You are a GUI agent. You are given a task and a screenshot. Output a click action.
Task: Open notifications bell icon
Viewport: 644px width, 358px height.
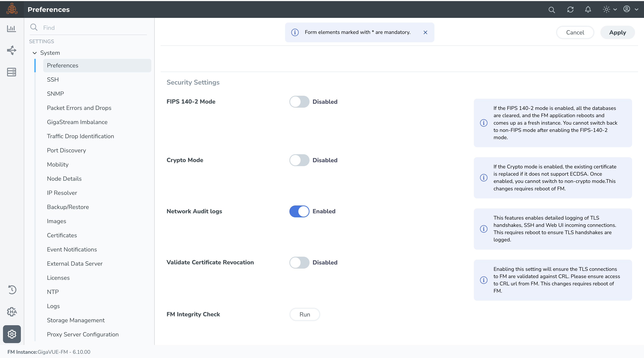click(x=588, y=10)
